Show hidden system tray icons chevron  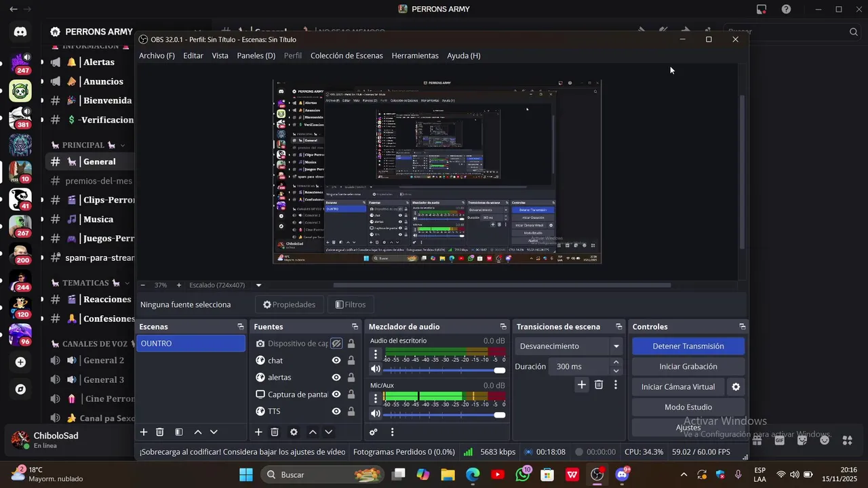684,474
